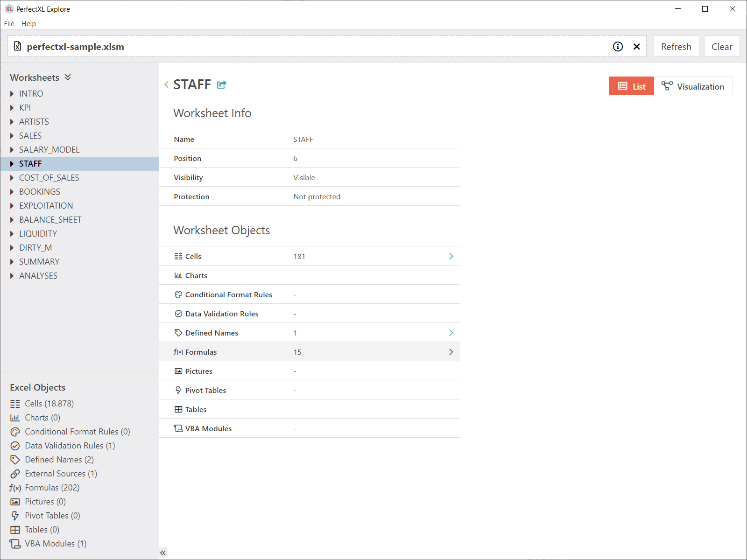747x560 pixels.
Task: Open the Formulas row showing 15
Action: pos(310,352)
